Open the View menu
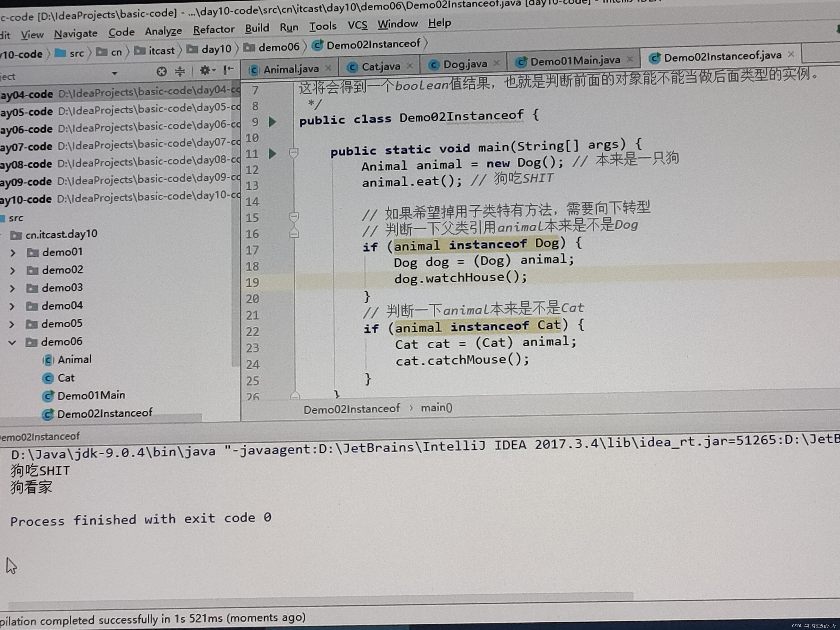Viewport: 840px width, 630px height. 32,35
